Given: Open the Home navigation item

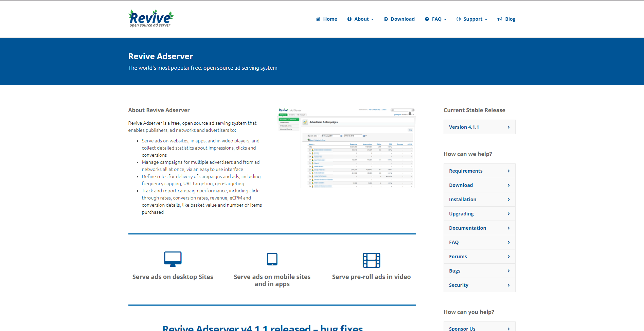Looking at the screenshot, I should pos(326,19).
